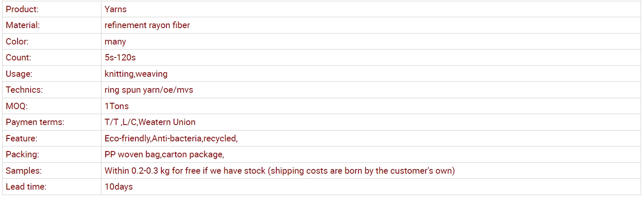644x198 pixels.
Task: Select 'PP woven bag,carton package,' text
Action: click(x=164, y=154)
